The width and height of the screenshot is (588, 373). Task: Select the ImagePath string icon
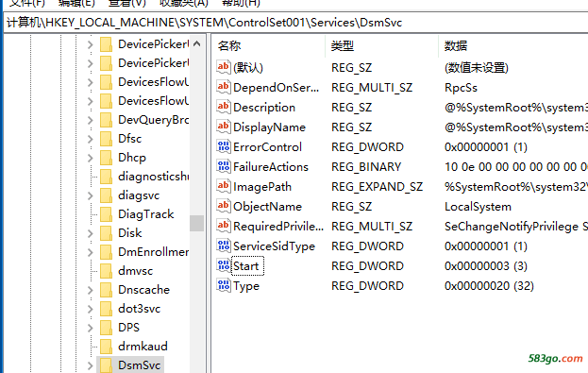pos(224,187)
